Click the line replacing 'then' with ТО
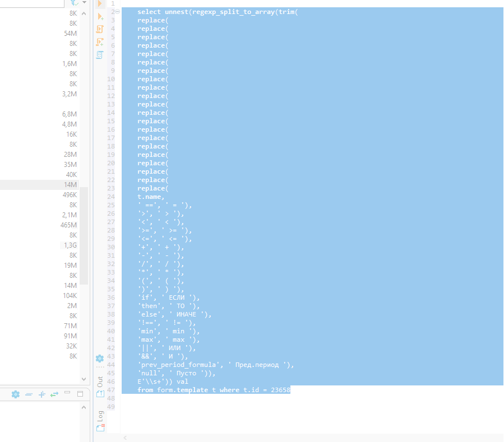 click(x=168, y=306)
